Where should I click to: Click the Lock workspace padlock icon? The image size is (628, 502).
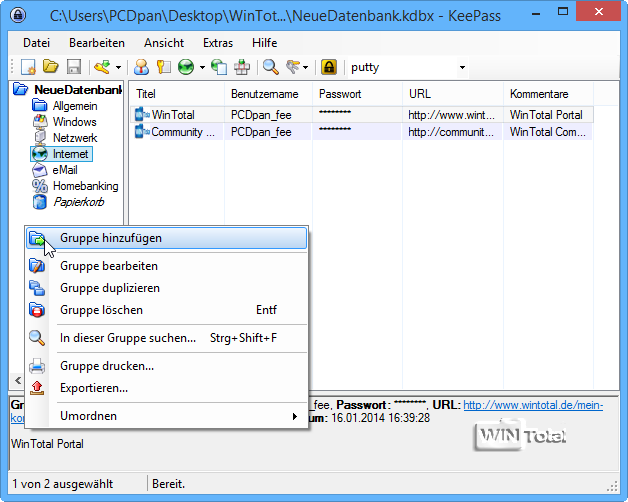(x=329, y=67)
